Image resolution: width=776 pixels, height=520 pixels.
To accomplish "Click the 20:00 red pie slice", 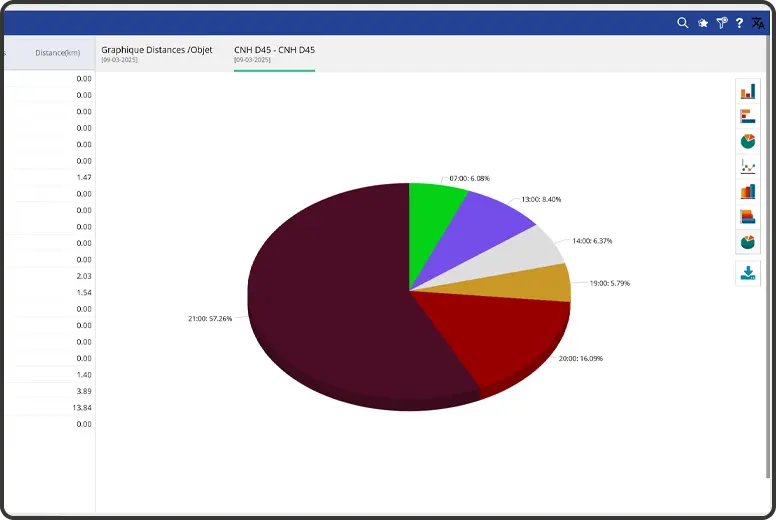I will click(x=500, y=336).
